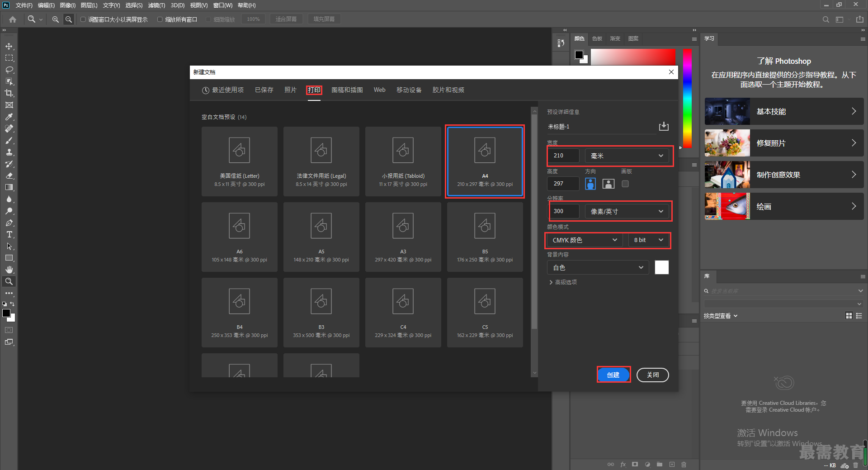Enable 缩放所有窗口 checkbox
Screen dimensions: 868x470
[x=160, y=19]
